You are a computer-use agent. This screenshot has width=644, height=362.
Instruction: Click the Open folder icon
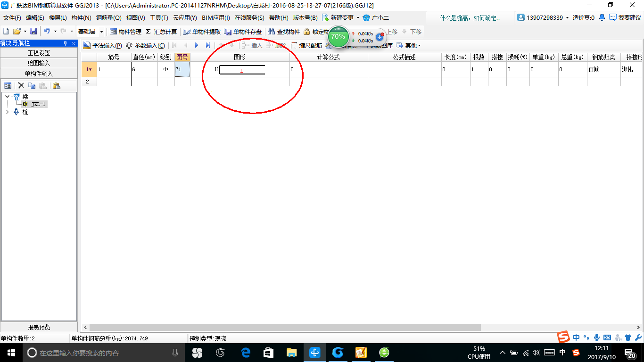click(x=17, y=32)
